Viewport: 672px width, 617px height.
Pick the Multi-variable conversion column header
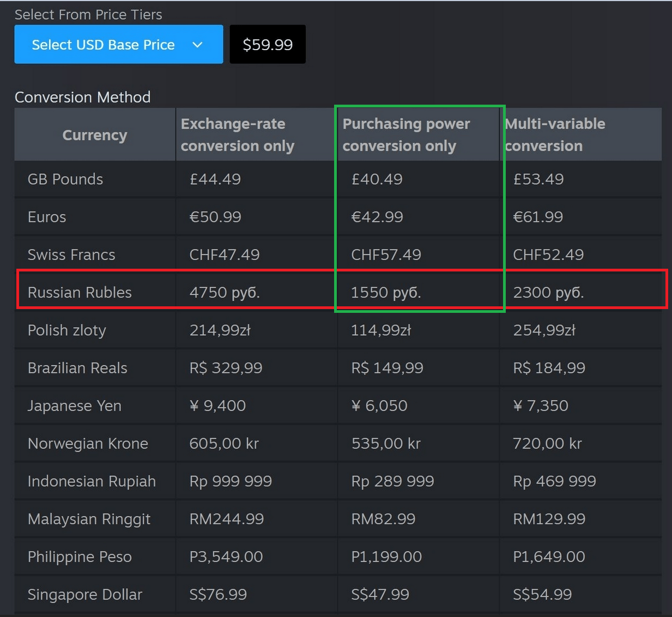(x=555, y=135)
